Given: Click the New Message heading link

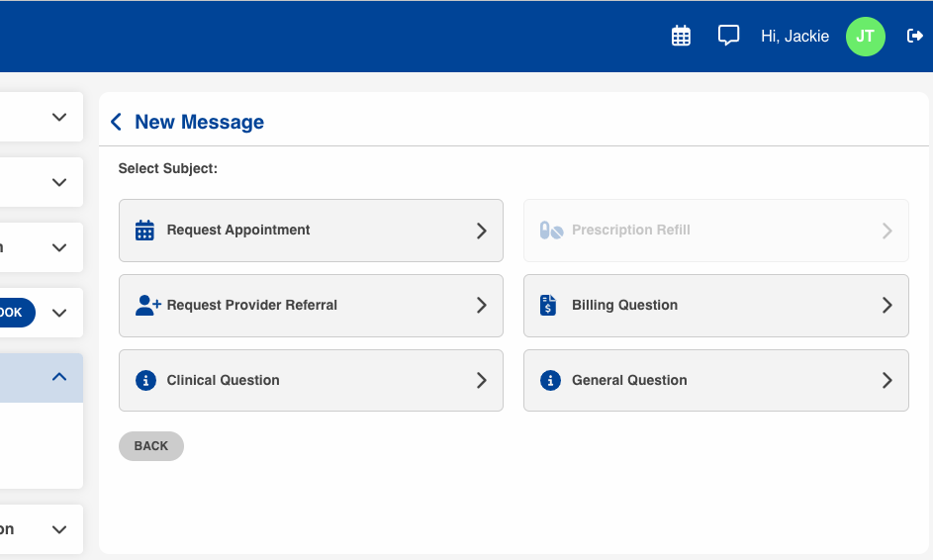Looking at the screenshot, I should 199,122.
